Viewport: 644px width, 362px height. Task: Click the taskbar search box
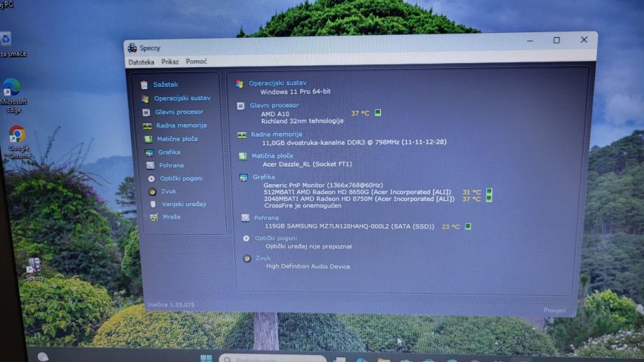[273, 358]
